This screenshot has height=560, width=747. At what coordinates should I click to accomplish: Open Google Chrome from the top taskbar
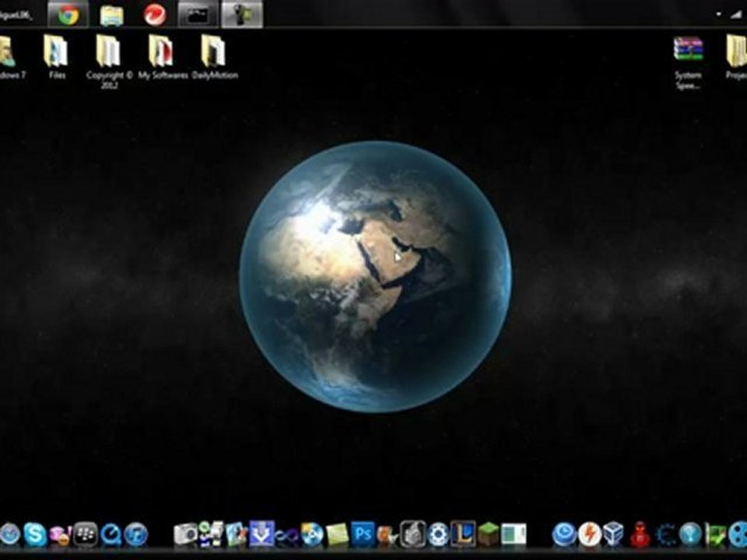tap(68, 14)
